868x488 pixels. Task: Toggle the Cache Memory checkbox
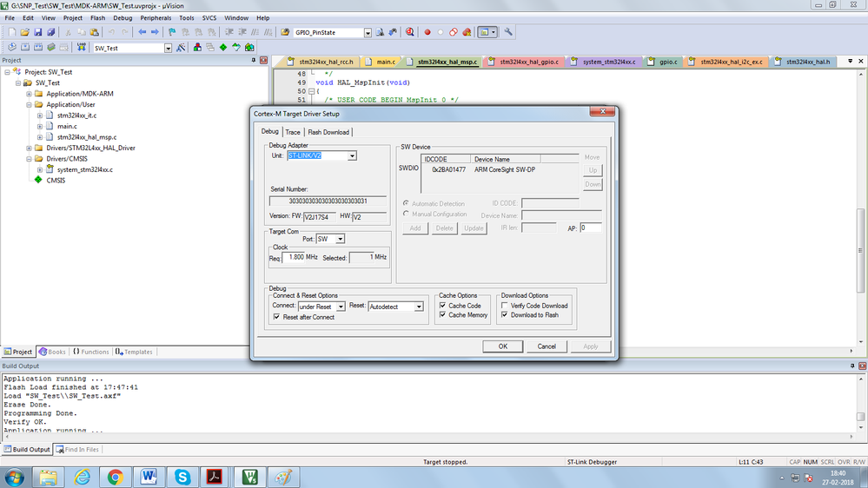click(x=443, y=315)
